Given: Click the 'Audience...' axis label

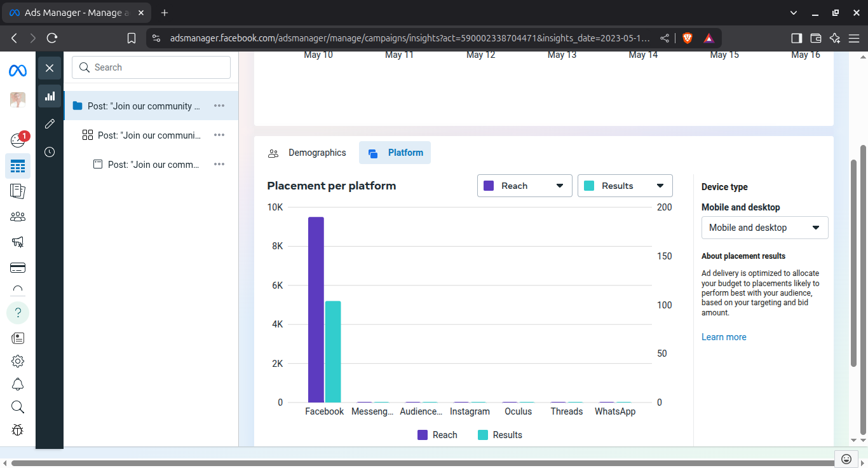Looking at the screenshot, I should click(x=421, y=411).
